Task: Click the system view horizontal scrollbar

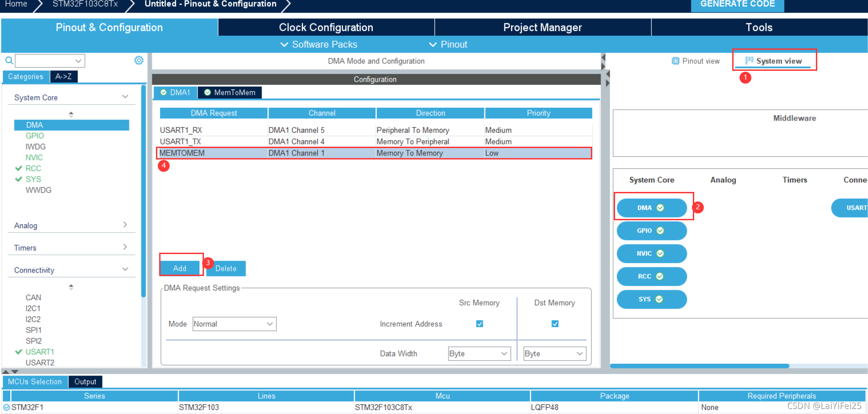Action: [x=700, y=366]
